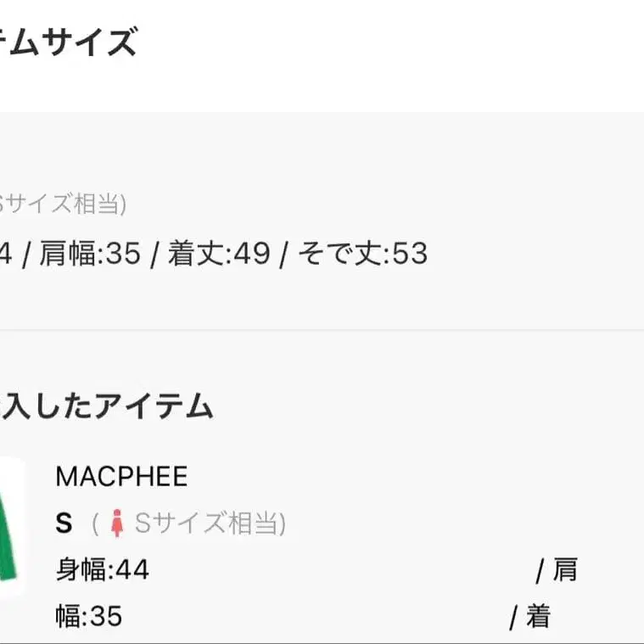This screenshot has width=644, height=644.
Task: Click the アイテムサイズ page heading
Action: (x=68, y=42)
